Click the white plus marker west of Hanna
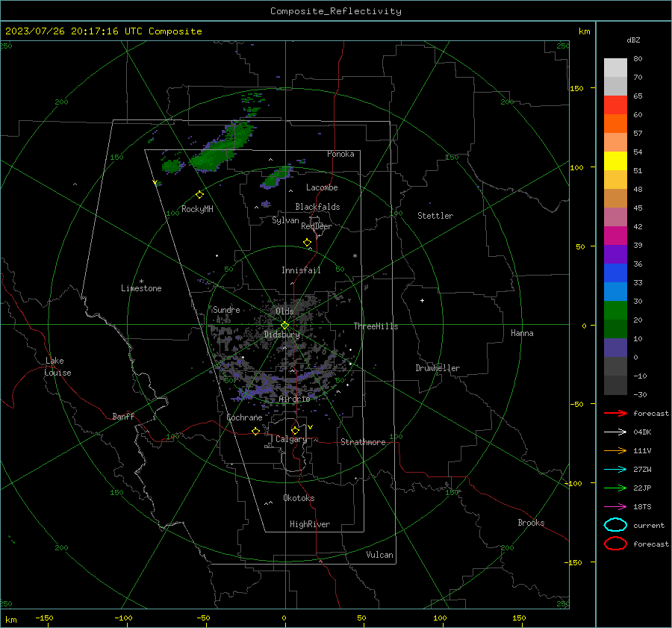 [x=422, y=300]
